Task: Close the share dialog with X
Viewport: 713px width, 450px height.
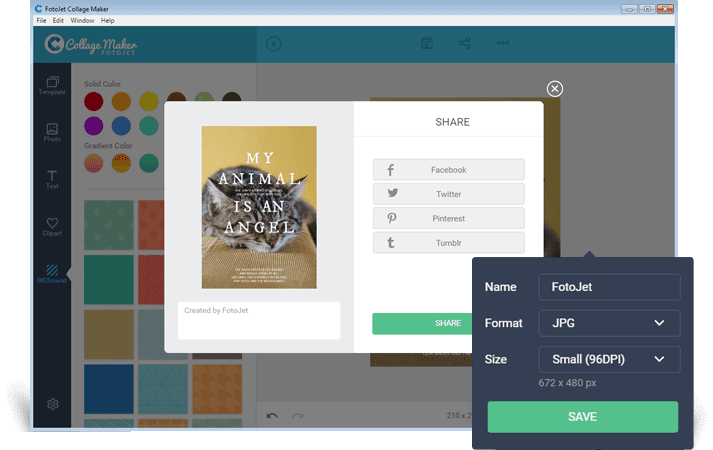Action: [x=555, y=89]
